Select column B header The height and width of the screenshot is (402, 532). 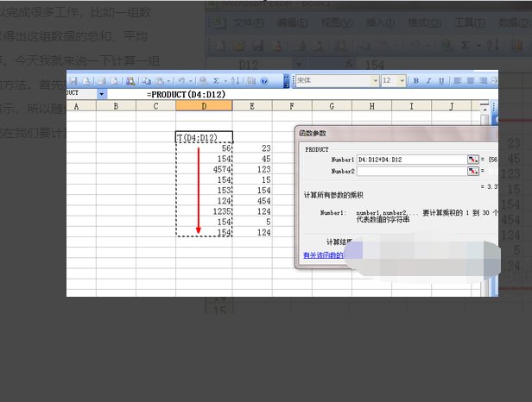point(116,106)
